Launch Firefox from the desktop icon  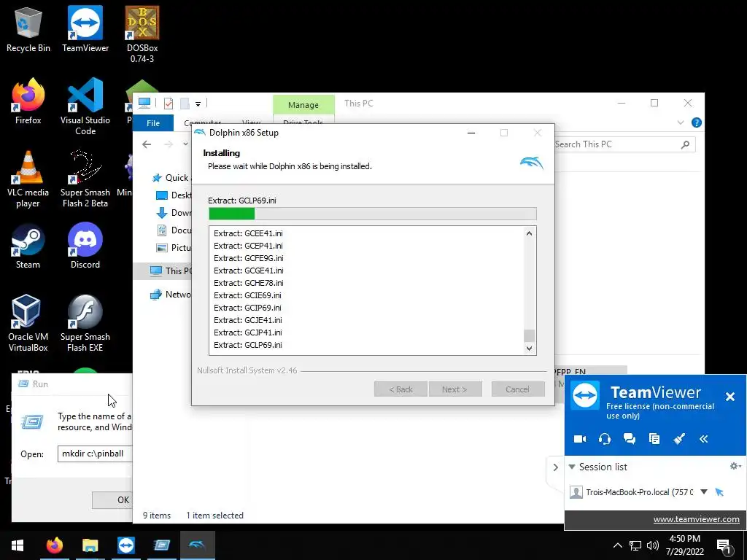point(28,102)
